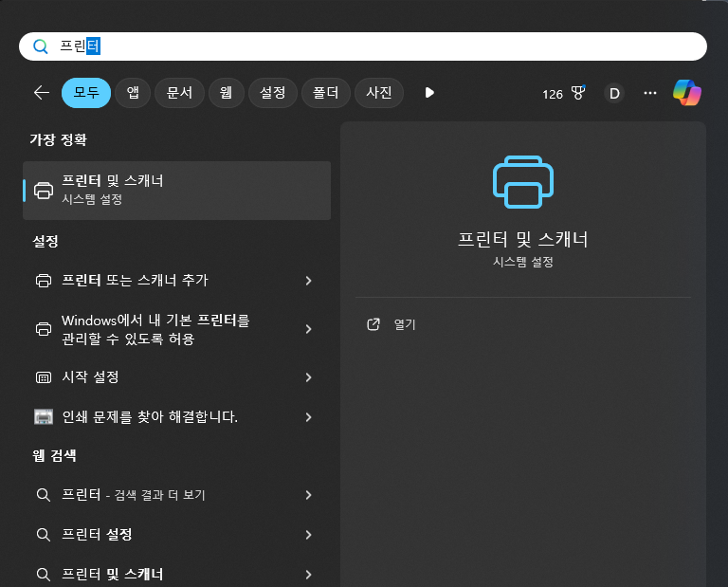
Task: Open 인쇄 문제를 찾아 해결합니다 troubleshooter
Action: [x=177, y=417]
